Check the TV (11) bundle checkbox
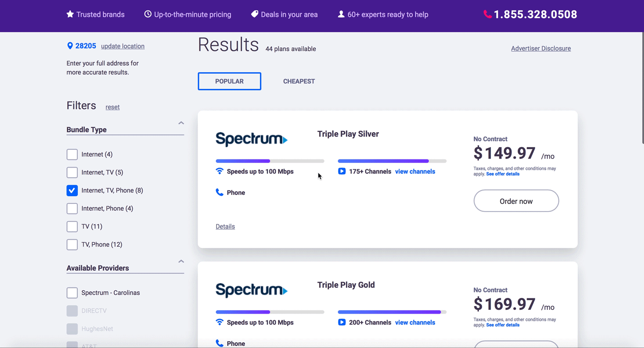The height and width of the screenshot is (348, 644). pyautogui.click(x=72, y=226)
